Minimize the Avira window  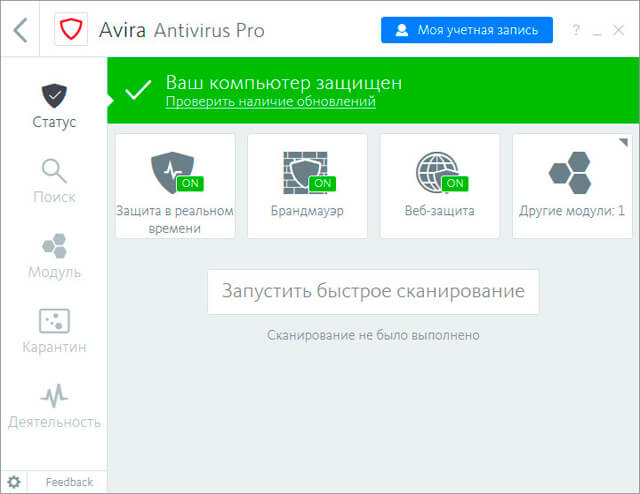tap(597, 30)
